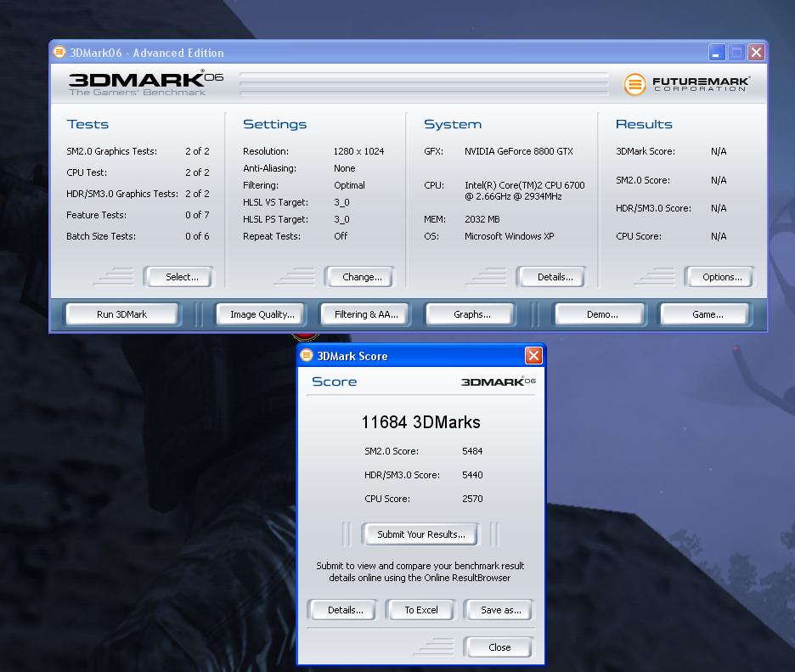
Task: Click the 3DMark06 Gamers' Benchmark logo
Action: click(145, 83)
